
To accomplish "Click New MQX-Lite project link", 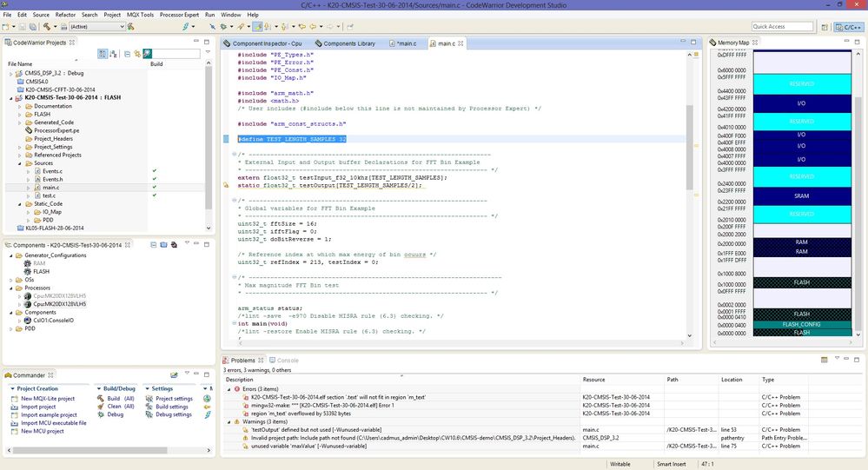I will click(x=43, y=399).
